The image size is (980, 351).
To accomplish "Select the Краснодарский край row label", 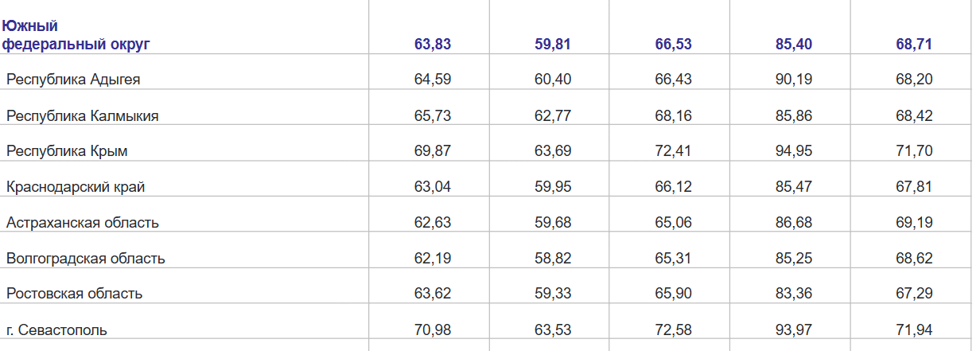I will coord(76,187).
